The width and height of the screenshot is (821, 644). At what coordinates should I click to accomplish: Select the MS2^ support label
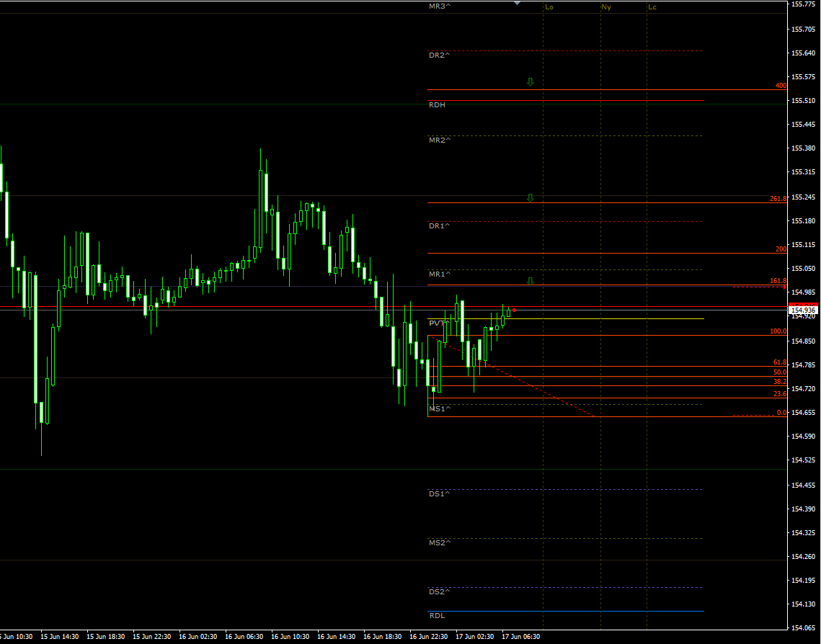pyautogui.click(x=439, y=542)
